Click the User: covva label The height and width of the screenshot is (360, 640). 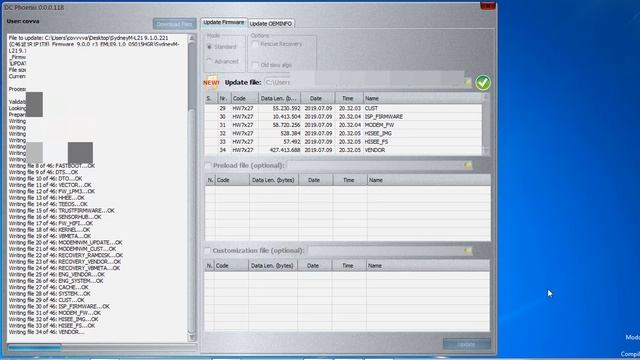(23, 21)
